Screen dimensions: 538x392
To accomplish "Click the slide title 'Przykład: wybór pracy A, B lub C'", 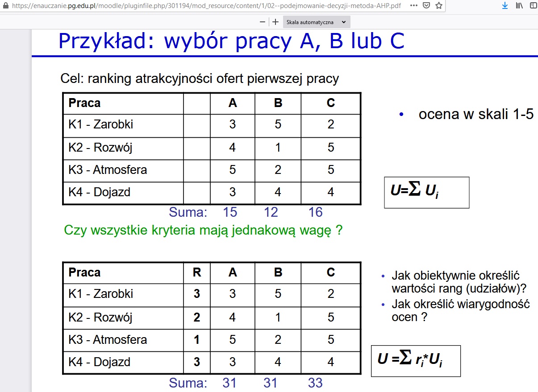I will click(231, 41).
